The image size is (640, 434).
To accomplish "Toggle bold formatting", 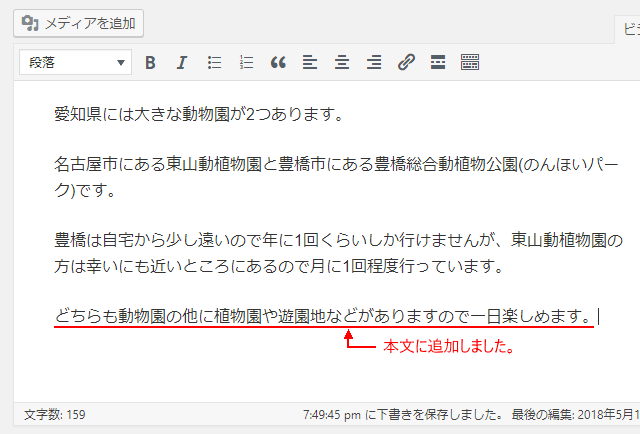I will click(x=150, y=62).
